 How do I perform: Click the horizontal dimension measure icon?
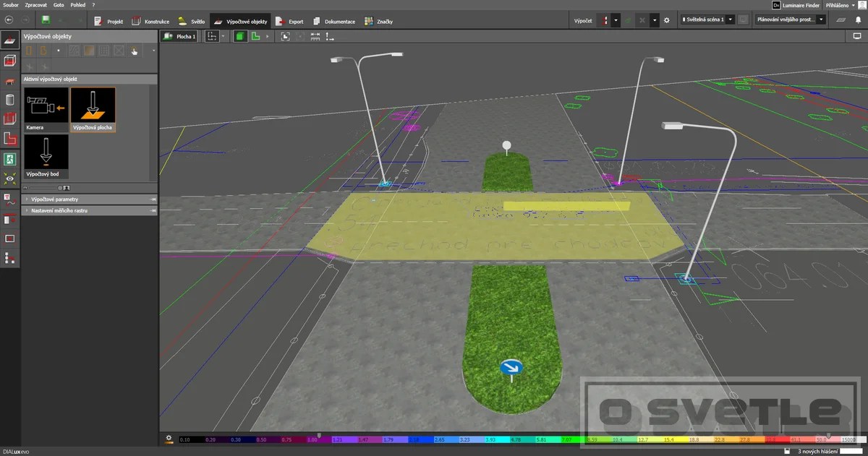coord(315,36)
